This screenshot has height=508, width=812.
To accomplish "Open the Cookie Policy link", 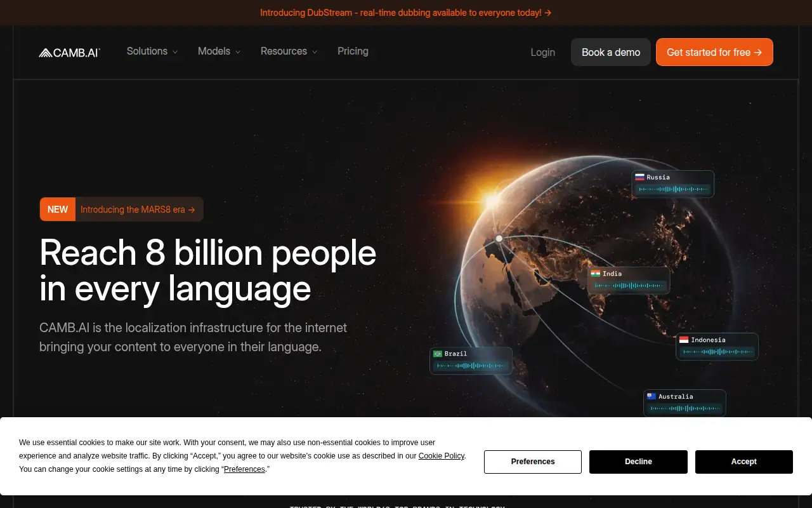I will click(x=442, y=456).
